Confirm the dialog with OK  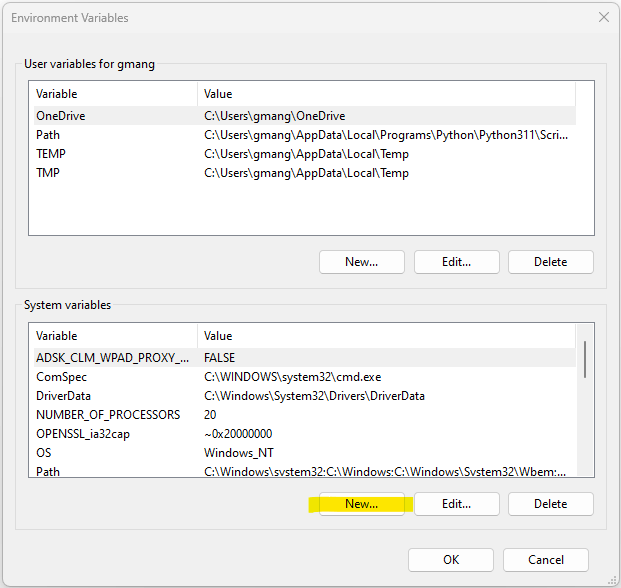(x=451, y=559)
